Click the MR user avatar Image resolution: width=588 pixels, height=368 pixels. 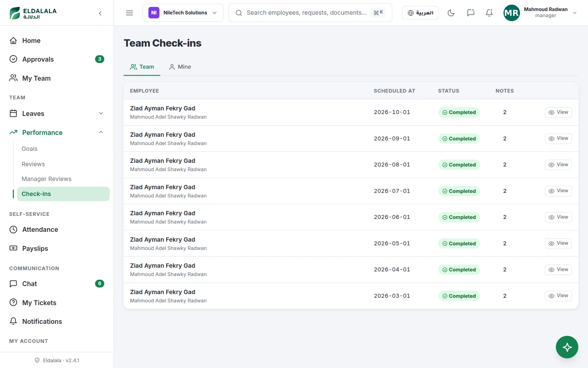(x=511, y=13)
